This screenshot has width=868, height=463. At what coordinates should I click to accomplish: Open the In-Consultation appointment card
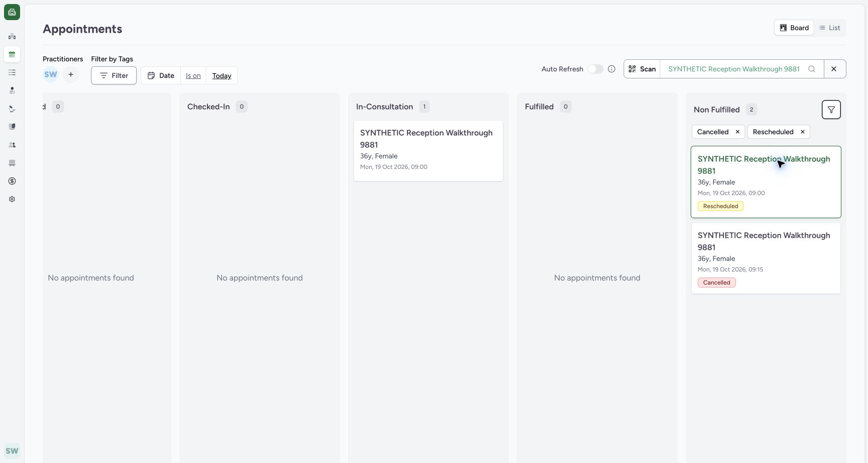(428, 151)
